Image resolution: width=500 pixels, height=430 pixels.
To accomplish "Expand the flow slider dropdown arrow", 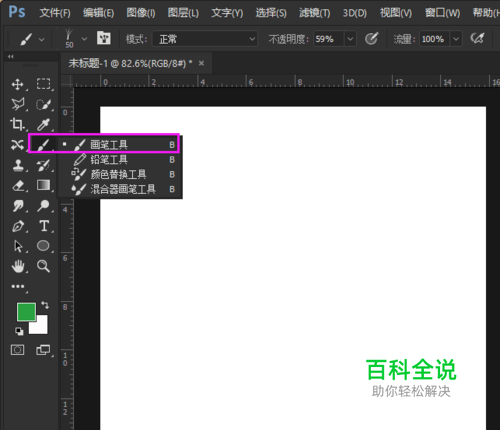I will (456, 39).
